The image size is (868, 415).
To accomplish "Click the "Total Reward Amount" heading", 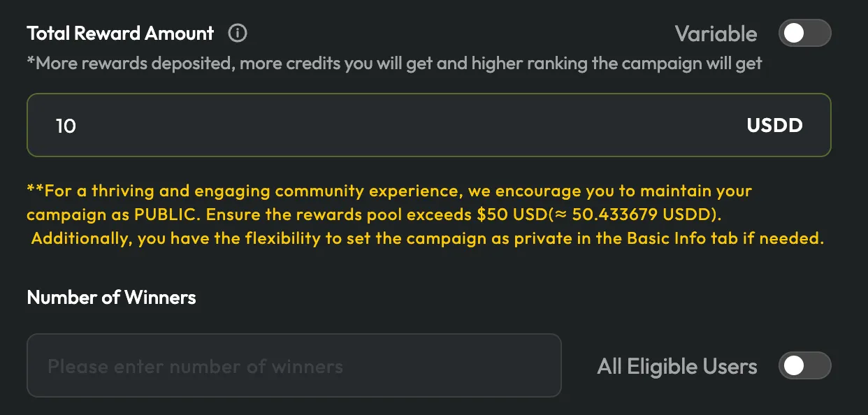I will (x=120, y=33).
